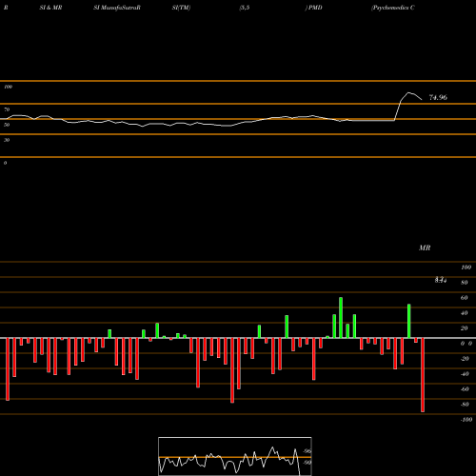This screenshot has height=476, width=476.
Task: Click the tallest green MR bar near 60
Action: coord(341,318)
